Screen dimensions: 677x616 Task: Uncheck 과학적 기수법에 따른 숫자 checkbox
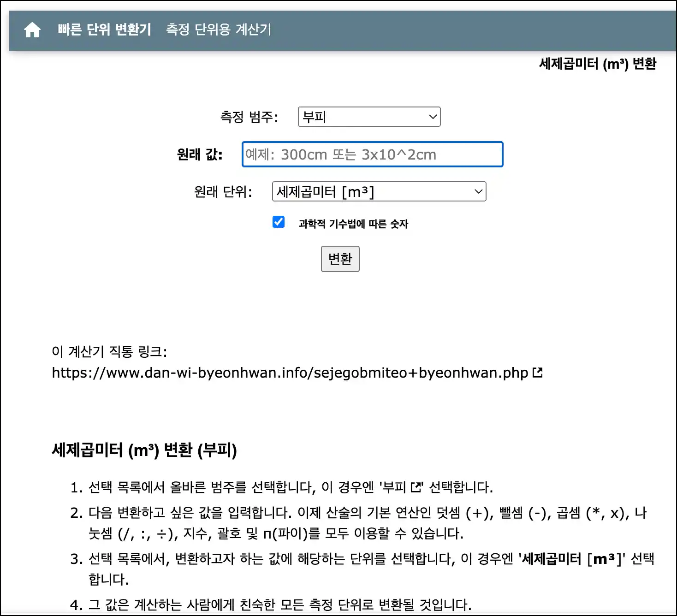click(x=279, y=222)
